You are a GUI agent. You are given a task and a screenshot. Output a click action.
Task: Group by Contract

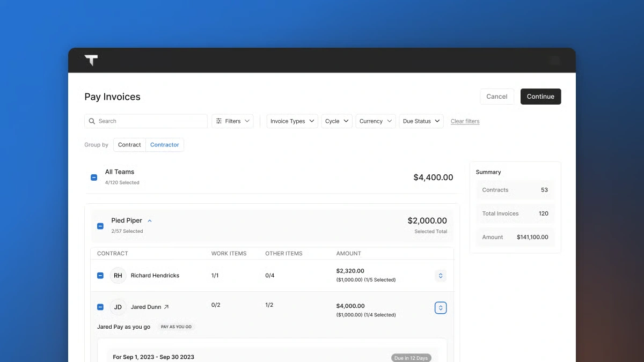tap(129, 145)
